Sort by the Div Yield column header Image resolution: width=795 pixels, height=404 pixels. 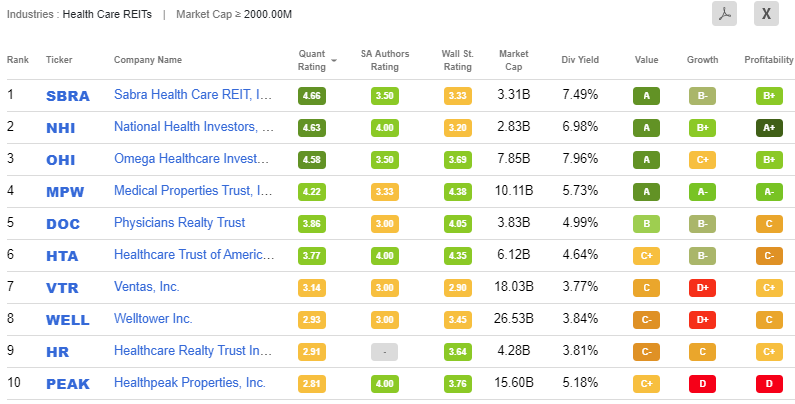(x=580, y=60)
